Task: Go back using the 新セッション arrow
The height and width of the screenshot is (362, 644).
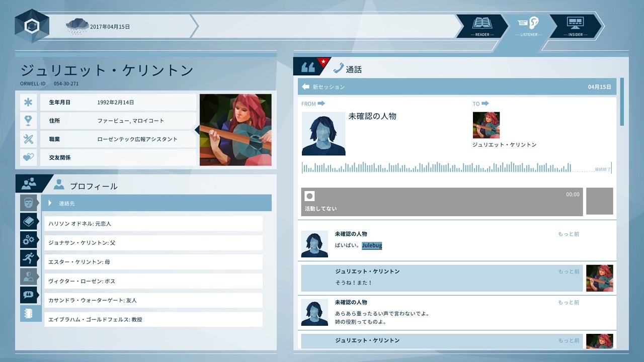Action: (305, 87)
